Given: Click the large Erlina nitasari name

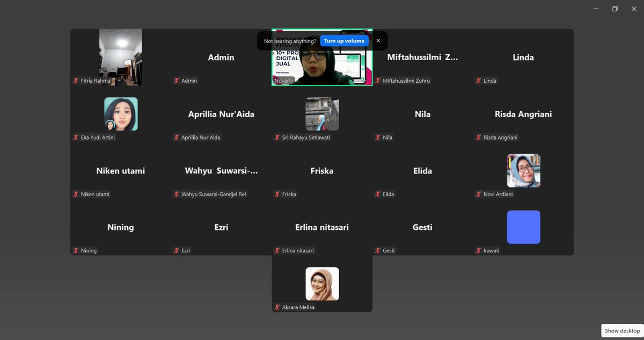Looking at the screenshot, I should click(322, 227).
